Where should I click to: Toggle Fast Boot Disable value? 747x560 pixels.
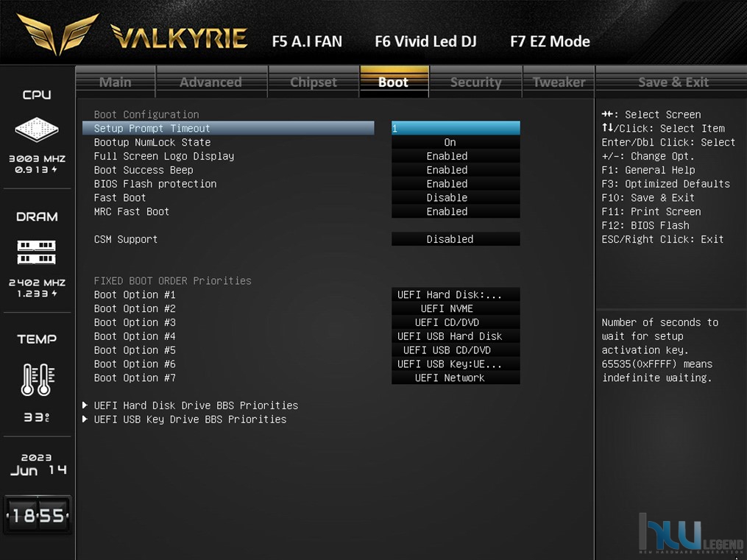tap(456, 198)
